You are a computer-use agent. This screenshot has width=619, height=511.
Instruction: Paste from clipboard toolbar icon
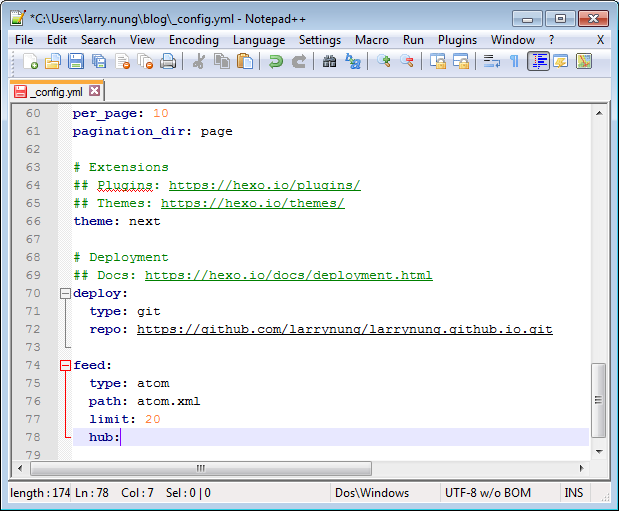pos(245,62)
